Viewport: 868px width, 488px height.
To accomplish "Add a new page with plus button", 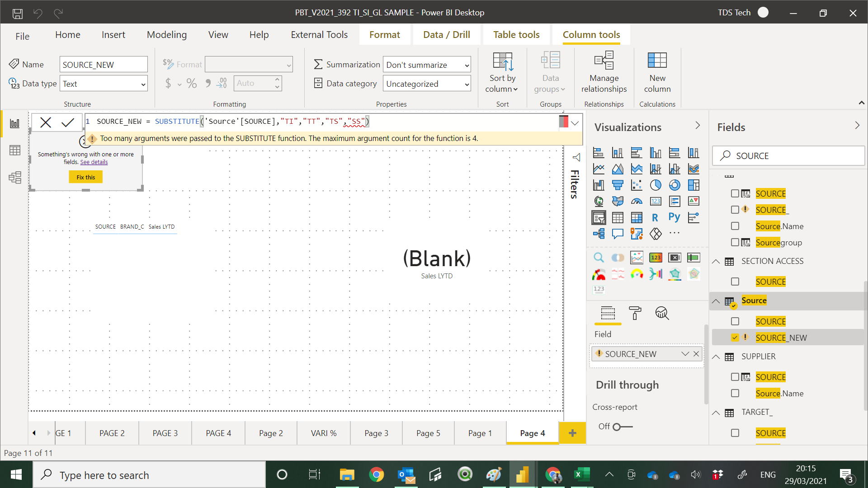I will (572, 433).
